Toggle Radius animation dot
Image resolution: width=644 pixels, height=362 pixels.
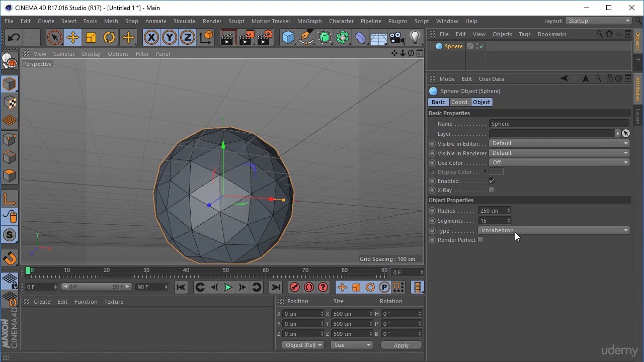point(432,211)
